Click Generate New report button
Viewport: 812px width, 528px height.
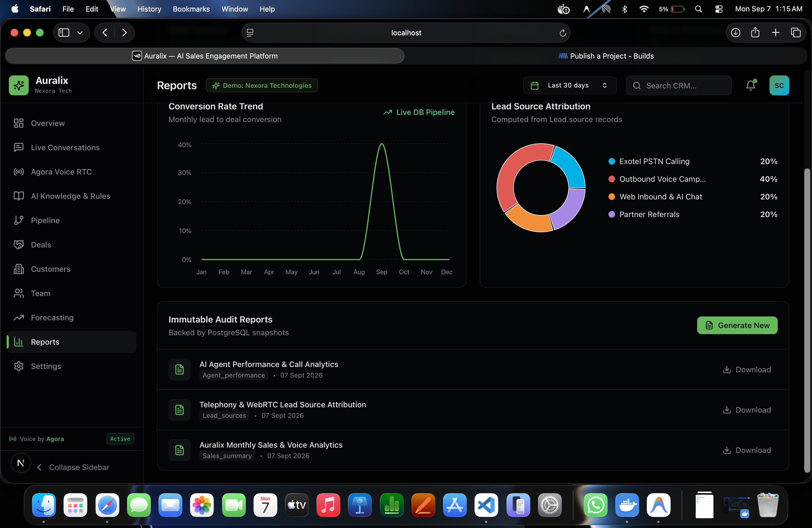737,325
